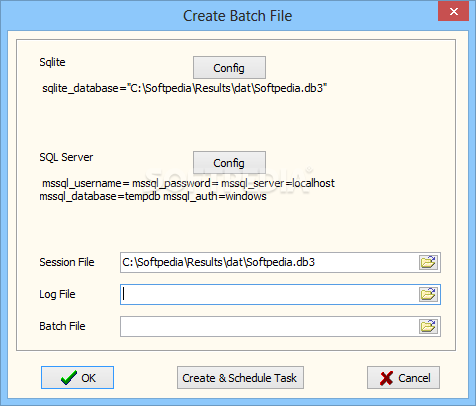Open the SQL Server Config button
476x406 pixels.
(x=229, y=163)
